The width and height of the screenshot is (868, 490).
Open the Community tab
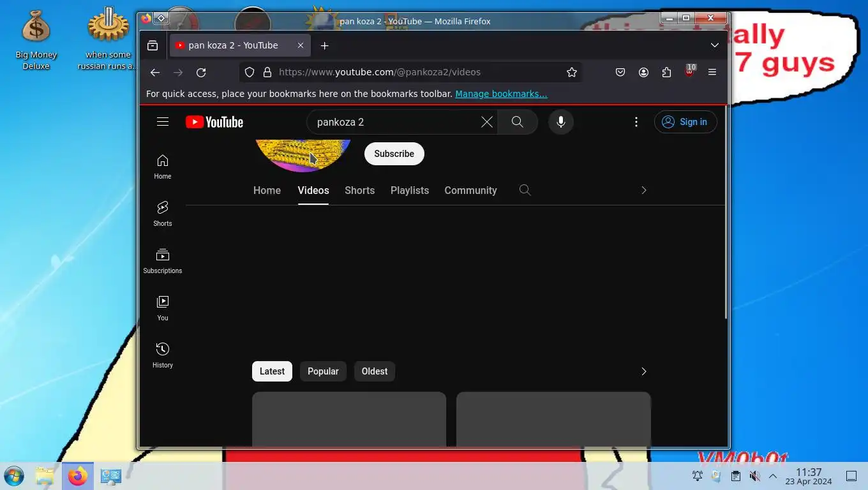(470, 190)
